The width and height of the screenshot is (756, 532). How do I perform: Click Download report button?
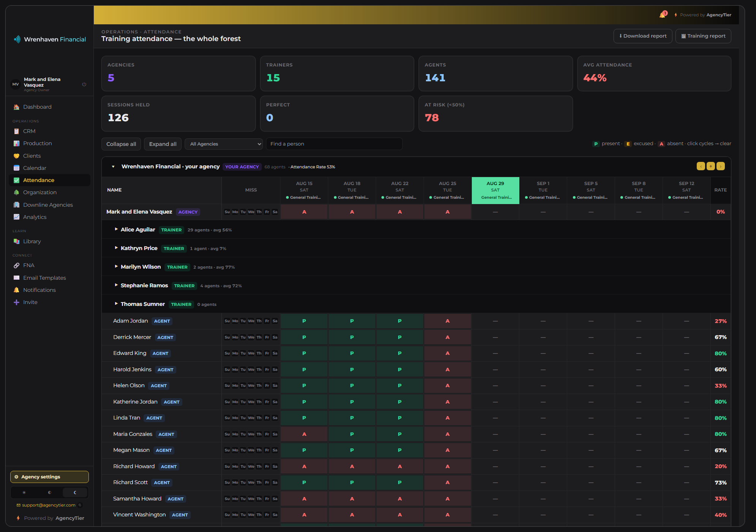coord(643,36)
